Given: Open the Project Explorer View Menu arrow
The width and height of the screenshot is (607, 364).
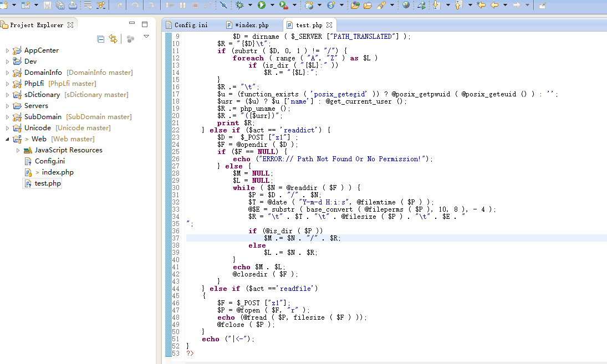Looking at the screenshot, I should click(146, 37).
